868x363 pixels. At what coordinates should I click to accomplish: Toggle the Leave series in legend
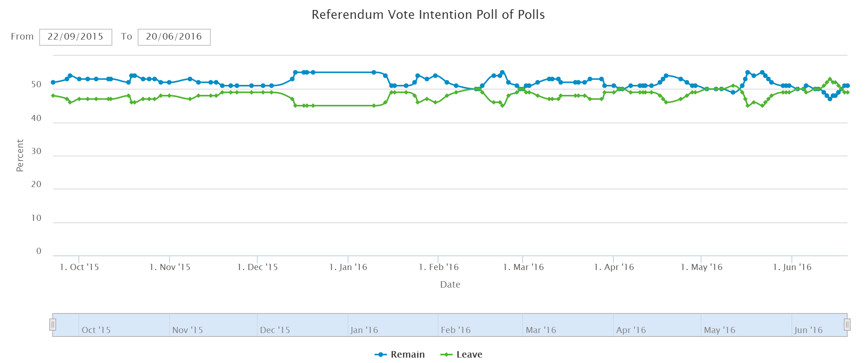click(x=469, y=355)
